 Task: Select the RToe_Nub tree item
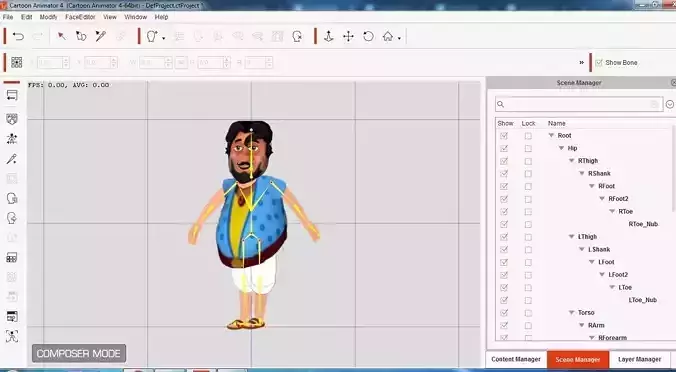coord(643,224)
